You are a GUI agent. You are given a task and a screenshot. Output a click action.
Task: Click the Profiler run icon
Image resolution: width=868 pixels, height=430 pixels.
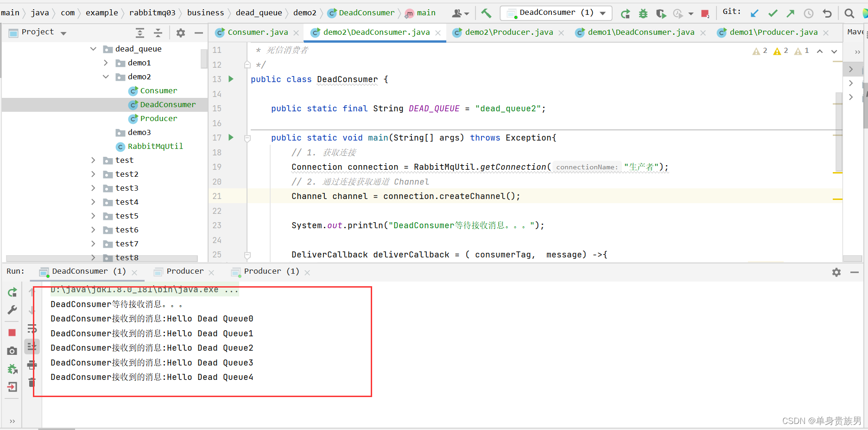click(678, 13)
